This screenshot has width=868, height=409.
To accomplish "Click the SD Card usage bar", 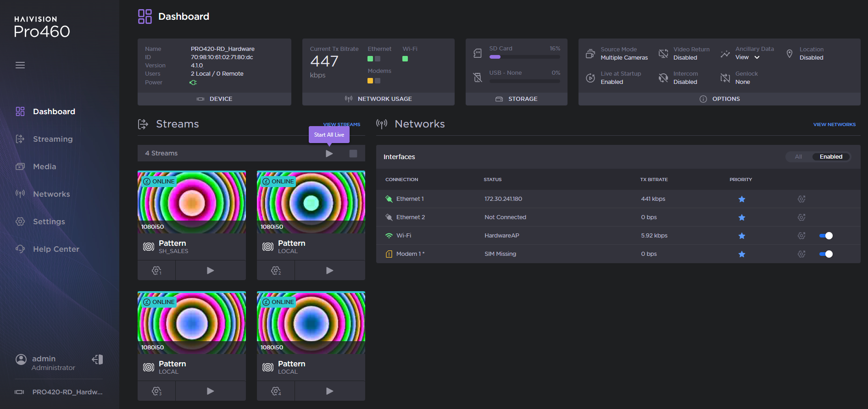I will (524, 57).
